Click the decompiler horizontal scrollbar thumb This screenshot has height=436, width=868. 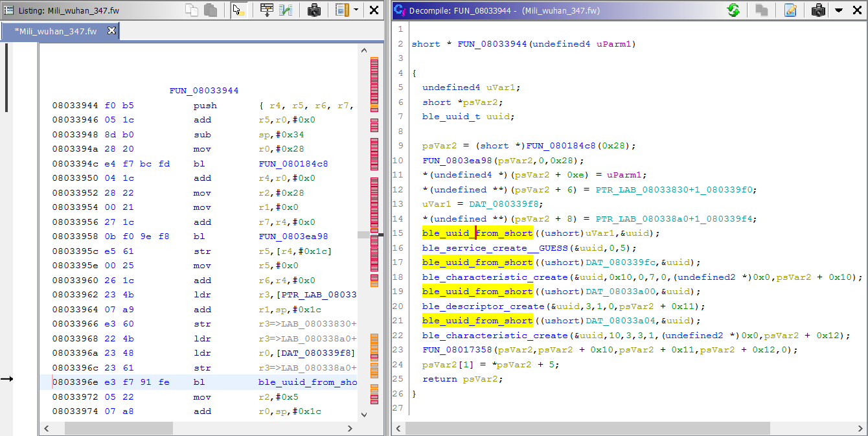coord(589,428)
